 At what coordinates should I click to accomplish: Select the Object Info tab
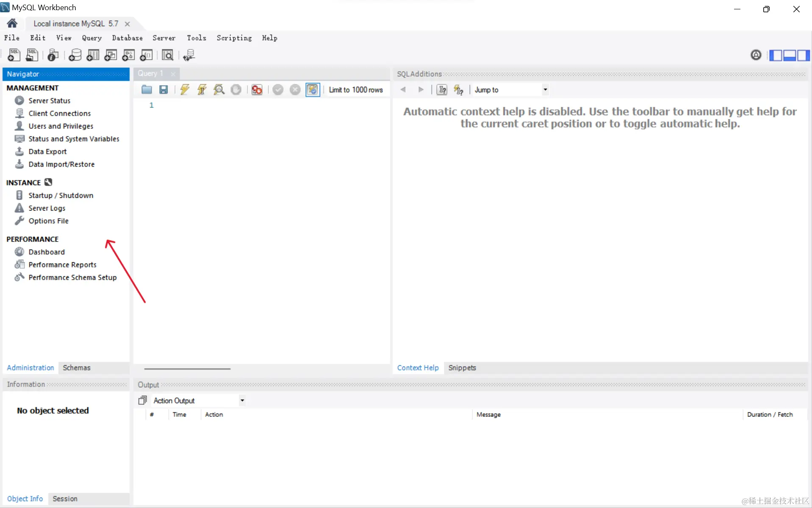25,499
